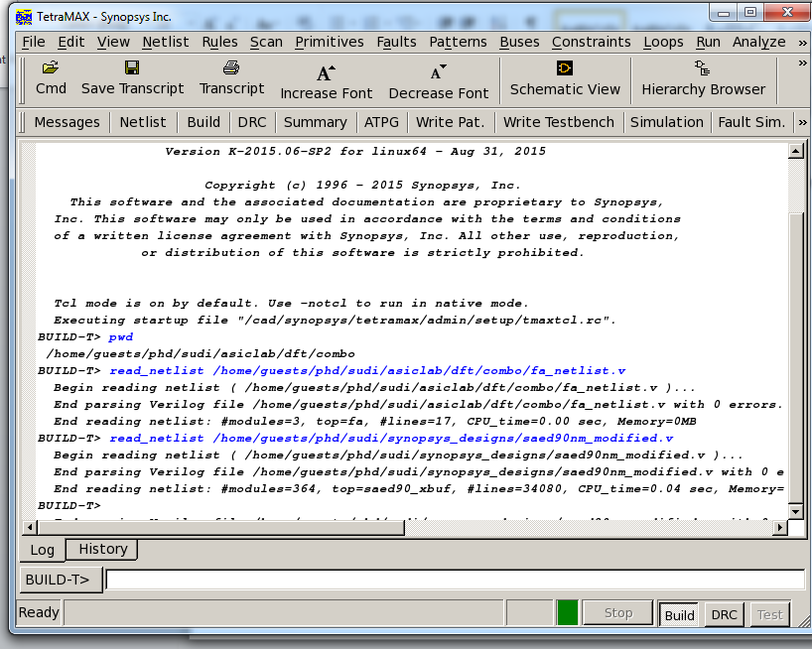The image size is (812, 649).
Task: Open the File menu
Action: pyautogui.click(x=34, y=42)
